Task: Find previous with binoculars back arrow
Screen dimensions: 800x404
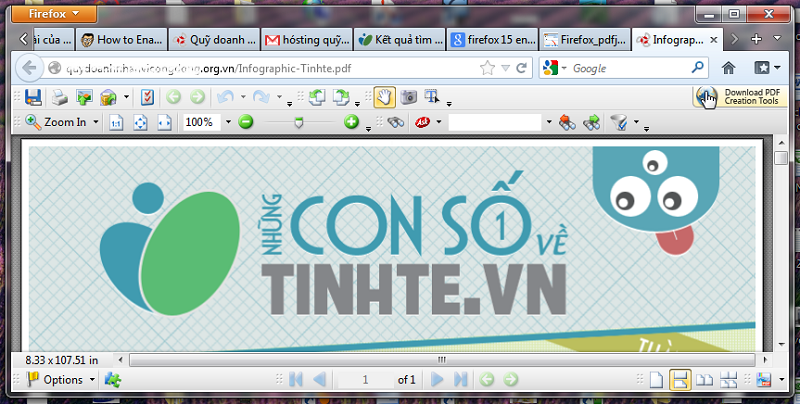Action: (x=567, y=122)
